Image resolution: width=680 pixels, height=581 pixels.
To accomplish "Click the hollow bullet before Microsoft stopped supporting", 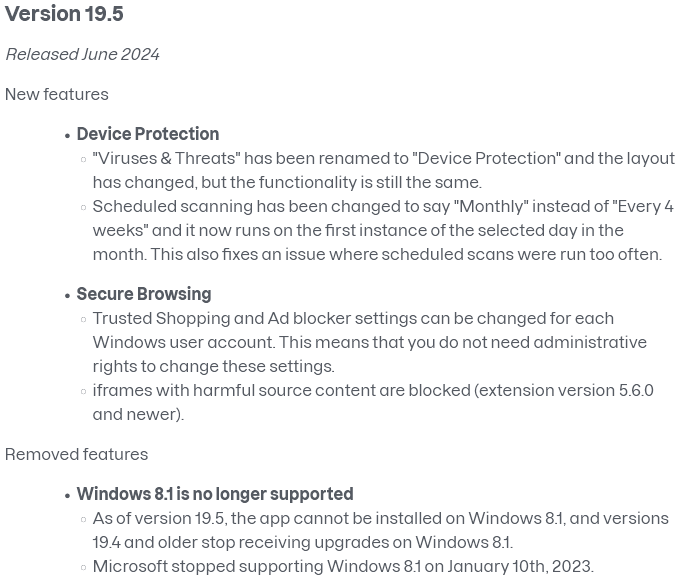I will point(84,568).
